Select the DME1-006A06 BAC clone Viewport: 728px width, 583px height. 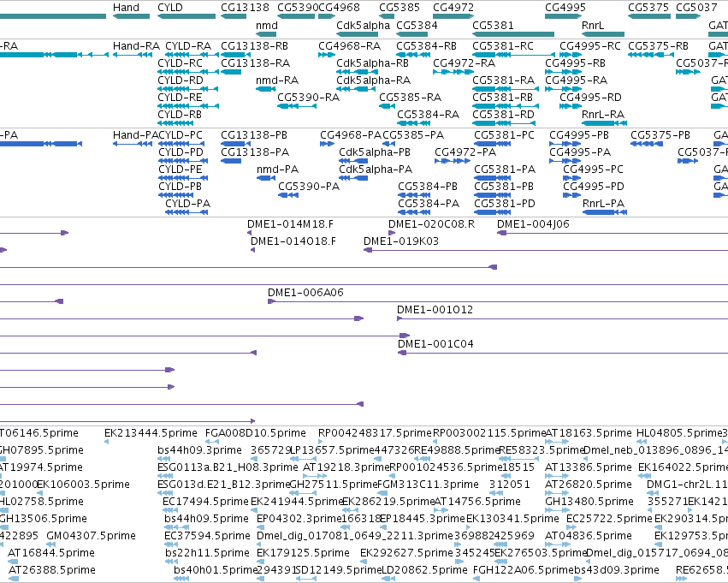[498, 301]
